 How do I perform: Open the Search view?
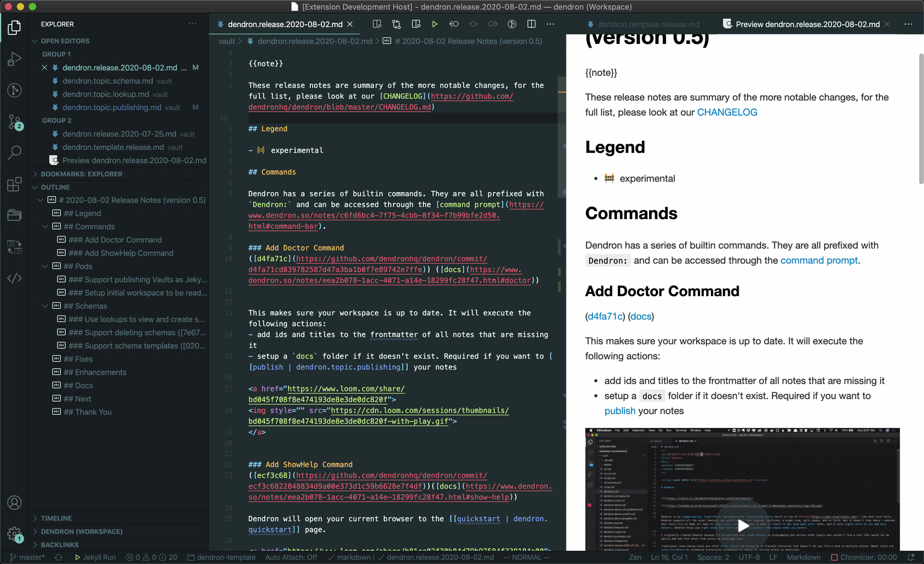(x=14, y=153)
